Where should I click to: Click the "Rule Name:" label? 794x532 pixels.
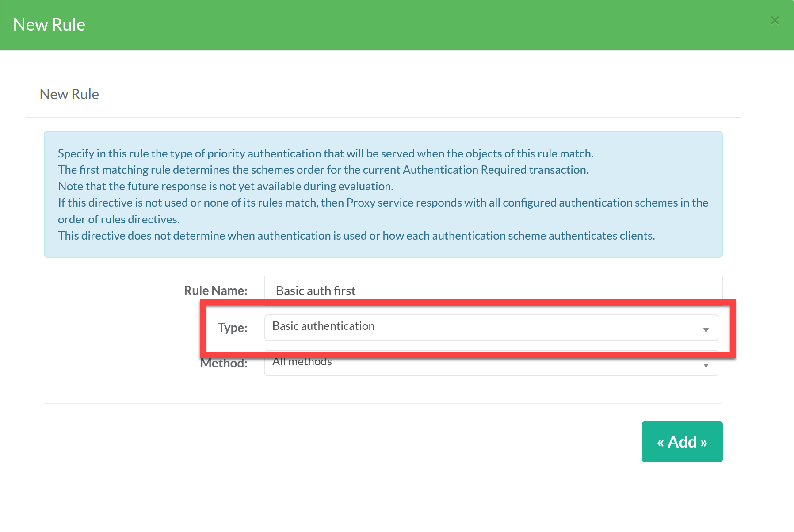coord(215,291)
